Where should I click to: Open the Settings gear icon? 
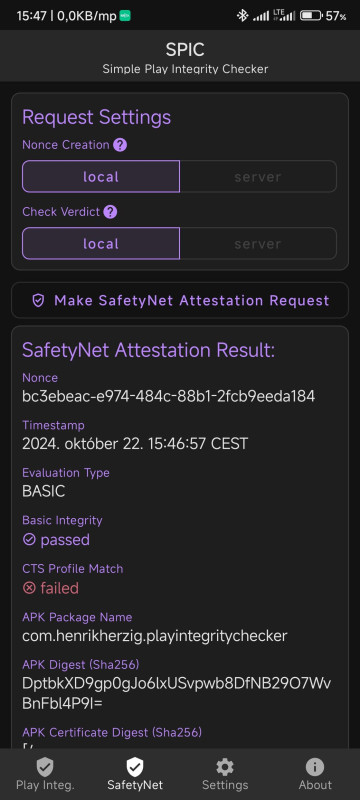[225, 766]
